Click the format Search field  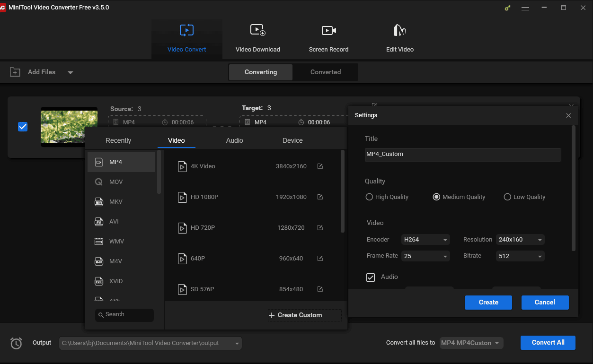click(x=124, y=315)
